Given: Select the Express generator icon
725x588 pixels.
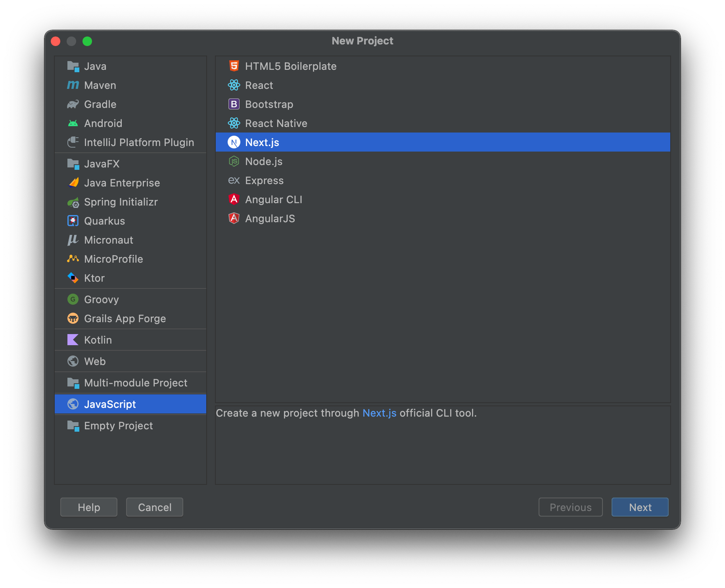Looking at the screenshot, I should click(234, 180).
